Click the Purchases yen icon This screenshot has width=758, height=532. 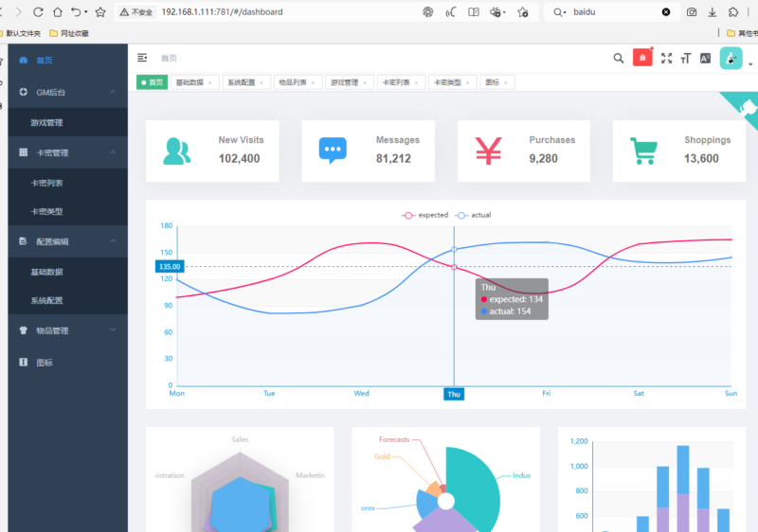488,151
